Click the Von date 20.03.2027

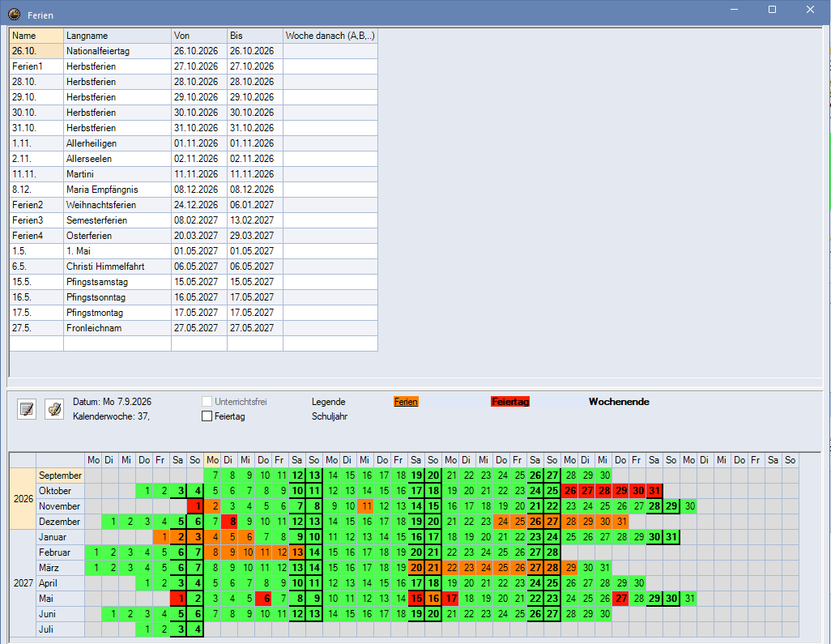(199, 236)
